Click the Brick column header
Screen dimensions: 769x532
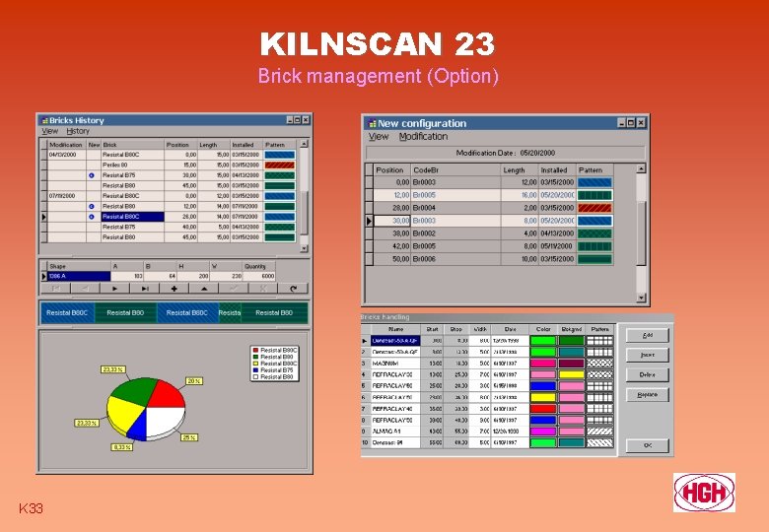pos(132,145)
